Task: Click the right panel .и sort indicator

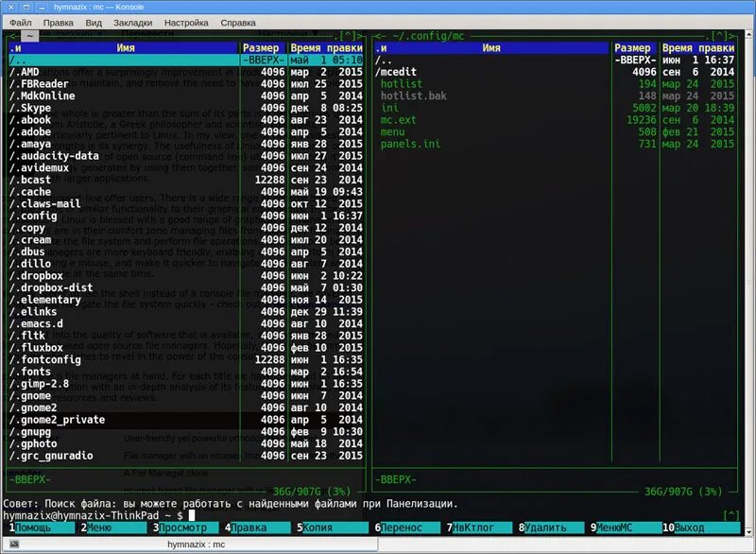Action: (x=381, y=47)
